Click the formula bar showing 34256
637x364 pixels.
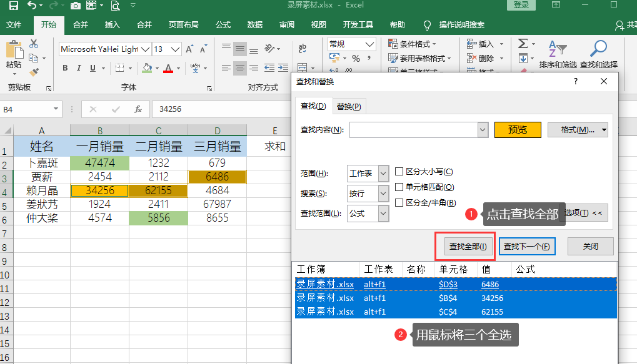(x=221, y=109)
